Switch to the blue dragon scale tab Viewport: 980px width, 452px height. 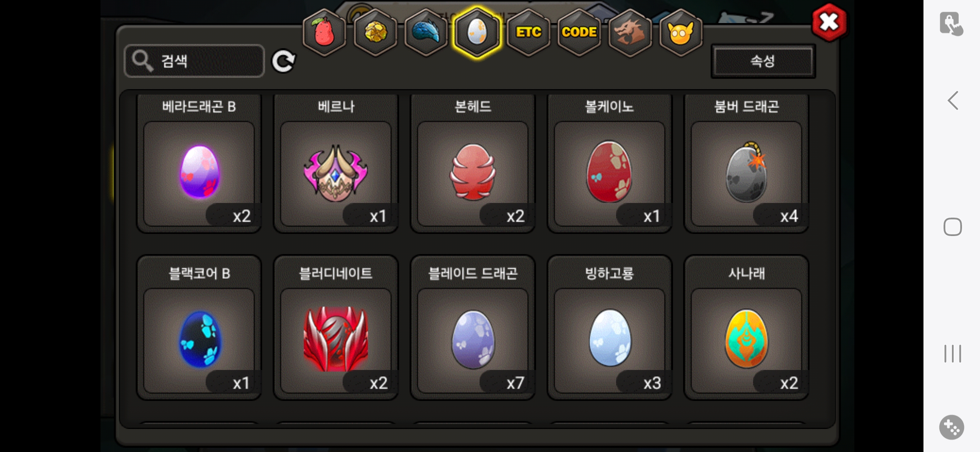pyautogui.click(x=426, y=33)
